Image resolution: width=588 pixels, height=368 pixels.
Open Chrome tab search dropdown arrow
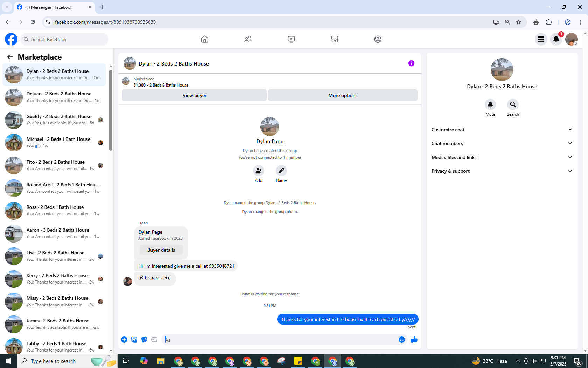[x=7, y=7]
